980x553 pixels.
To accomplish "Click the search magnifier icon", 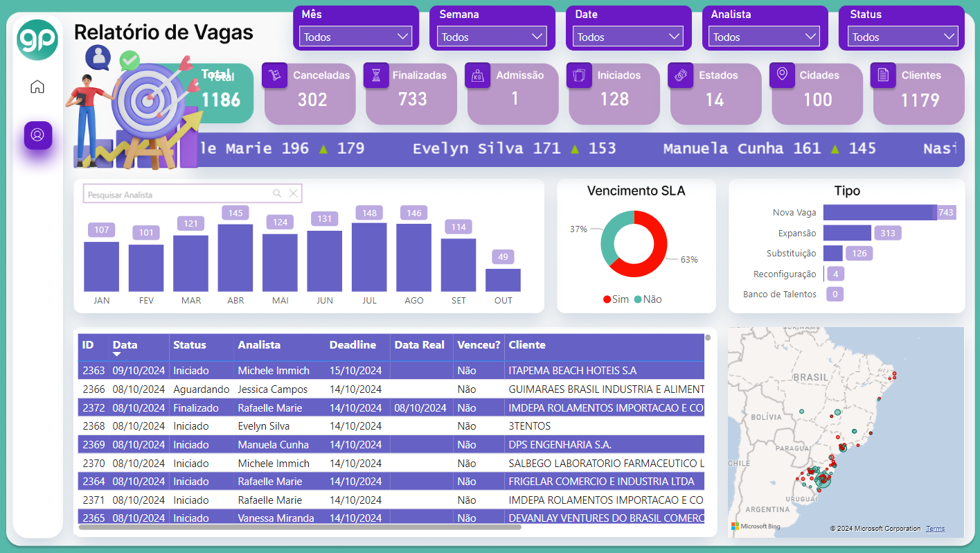I will pyautogui.click(x=277, y=194).
